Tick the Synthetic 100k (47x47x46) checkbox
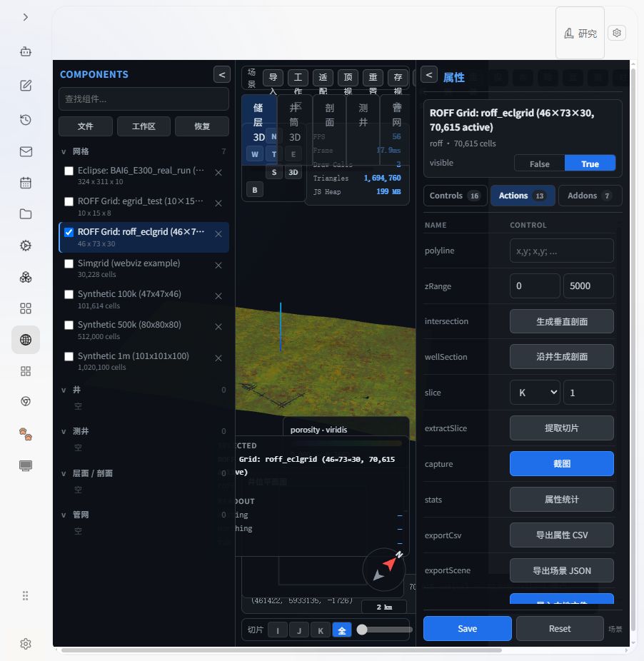The width and height of the screenshot is (644, 661). [69, 294]
